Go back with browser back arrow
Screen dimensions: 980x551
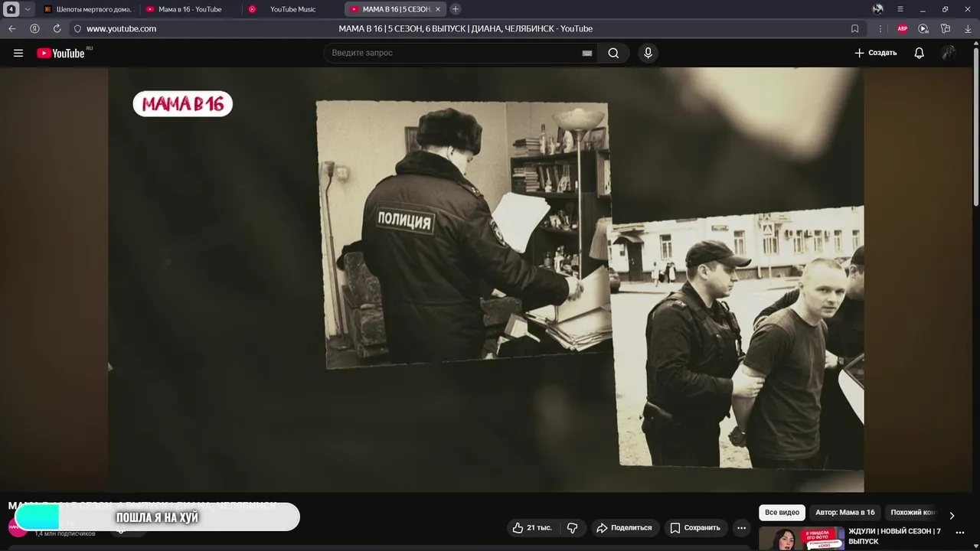tap(12, 28)
